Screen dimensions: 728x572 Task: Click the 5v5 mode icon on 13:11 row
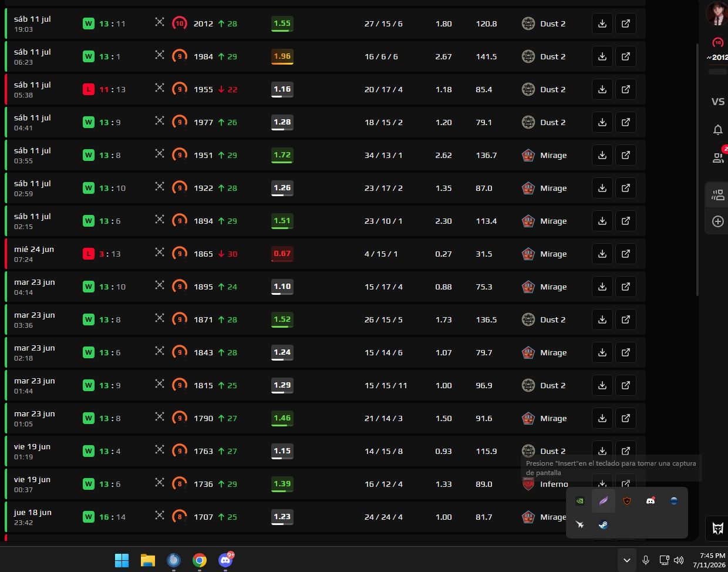[159, 22]
